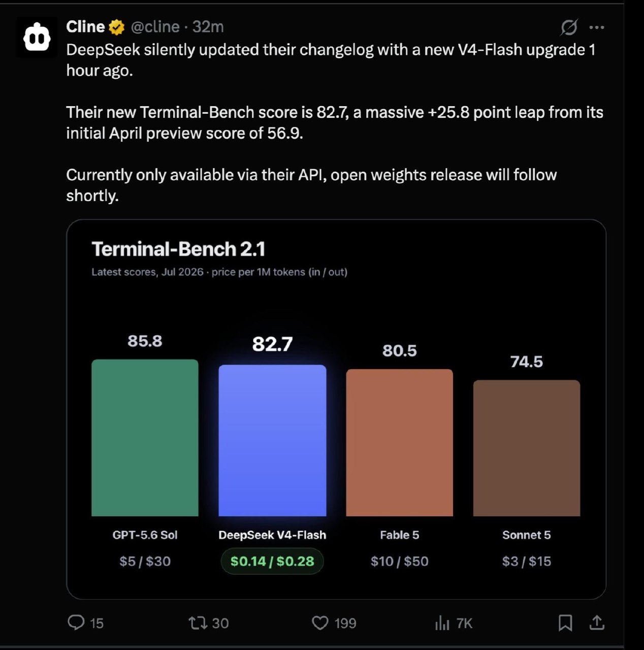
Task: Open the three-dot more options menu
Action: [x=597, y=27]
